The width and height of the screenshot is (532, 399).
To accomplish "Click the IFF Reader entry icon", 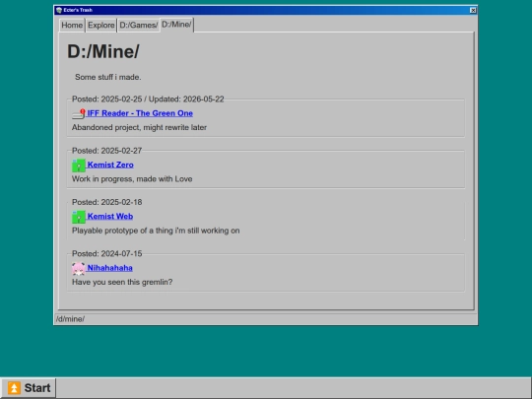I will coord(79,113).
